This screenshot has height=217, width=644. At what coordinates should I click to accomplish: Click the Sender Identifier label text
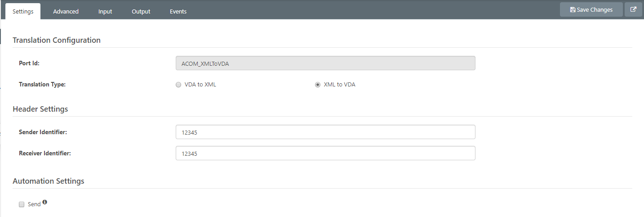[x=43, y=132]
